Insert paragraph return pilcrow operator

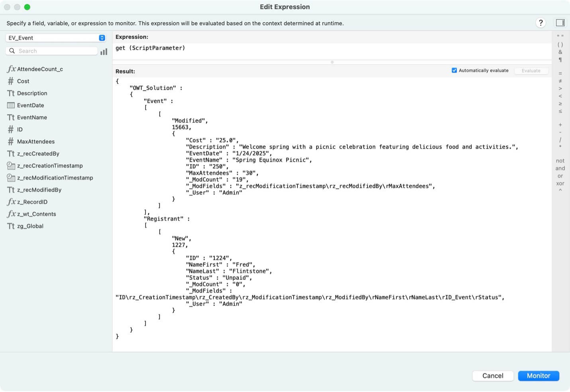pyautogui.click(x=560, y=60)
